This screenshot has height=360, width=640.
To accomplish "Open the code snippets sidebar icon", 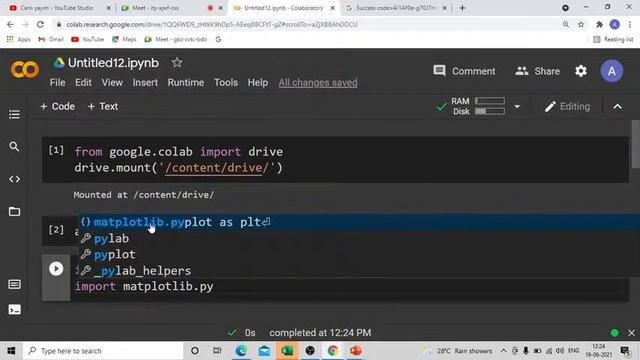I will tap(14, 179).
